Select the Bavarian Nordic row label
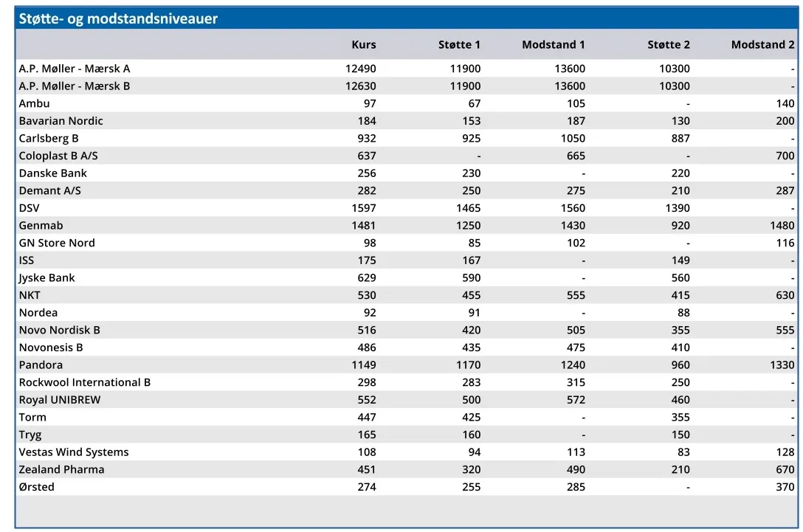The width and height of the screenshot is (803, 532). pos(61,121)
